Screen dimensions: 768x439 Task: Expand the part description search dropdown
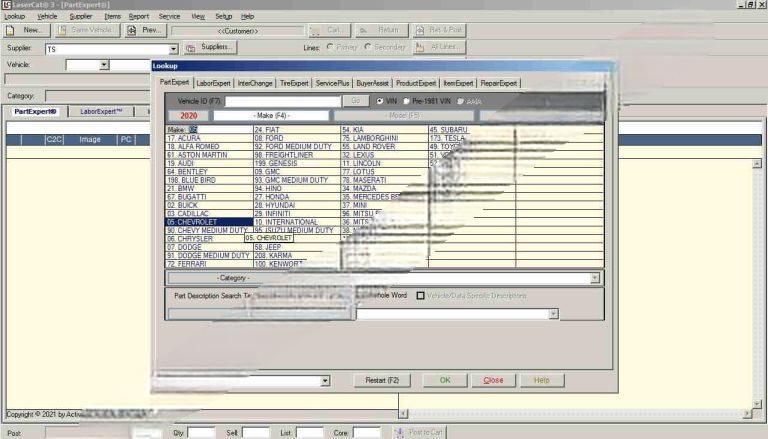tap(553, 314)
